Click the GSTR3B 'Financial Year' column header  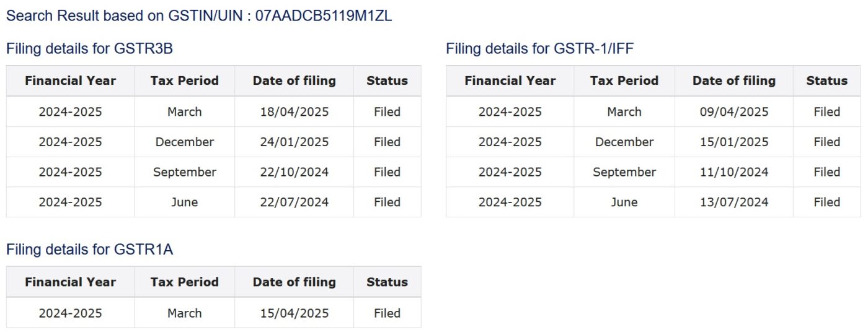click(70, 80)
